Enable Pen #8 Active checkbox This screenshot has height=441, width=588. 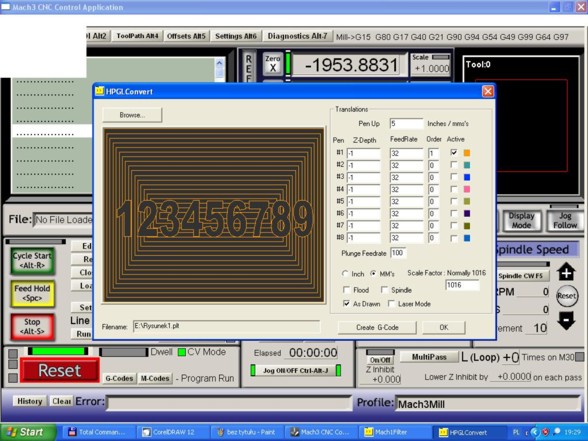(x=454, y=238)
